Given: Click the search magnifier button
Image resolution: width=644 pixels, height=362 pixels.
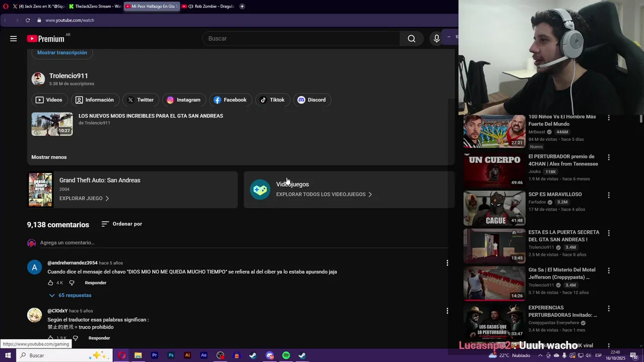Looking at the screenshot, I should coord(412,39).
